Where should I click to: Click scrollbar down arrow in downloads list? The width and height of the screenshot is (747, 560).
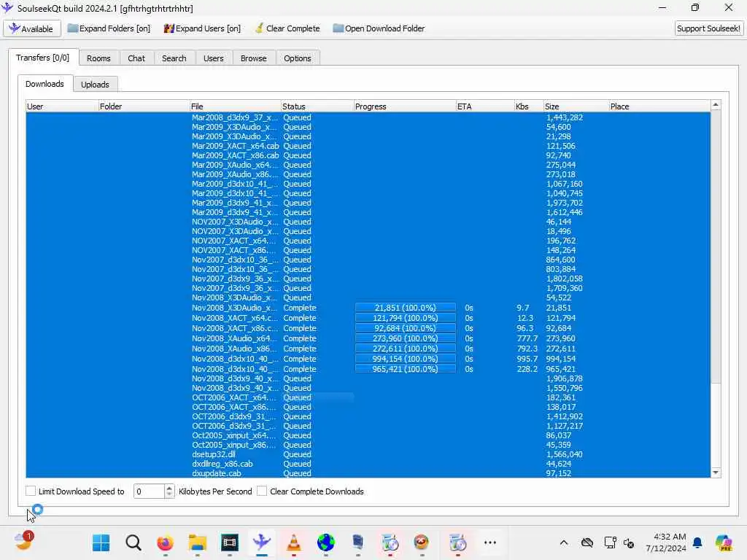click(x=716, y=472)
